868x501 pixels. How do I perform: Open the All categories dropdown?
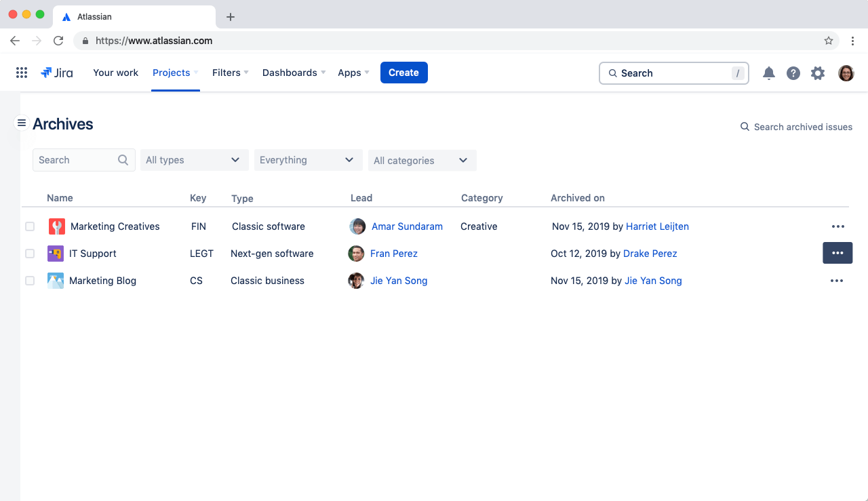coord(422,160)
